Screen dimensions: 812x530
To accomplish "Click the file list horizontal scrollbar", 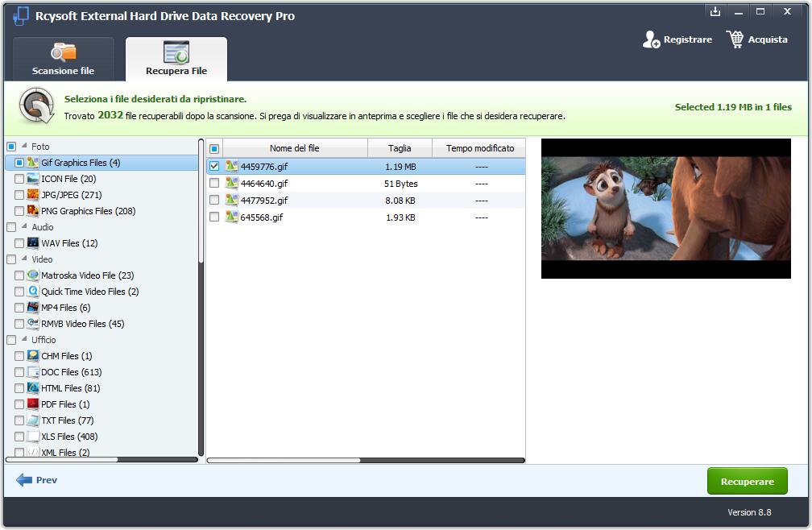I will click(284, 461).
